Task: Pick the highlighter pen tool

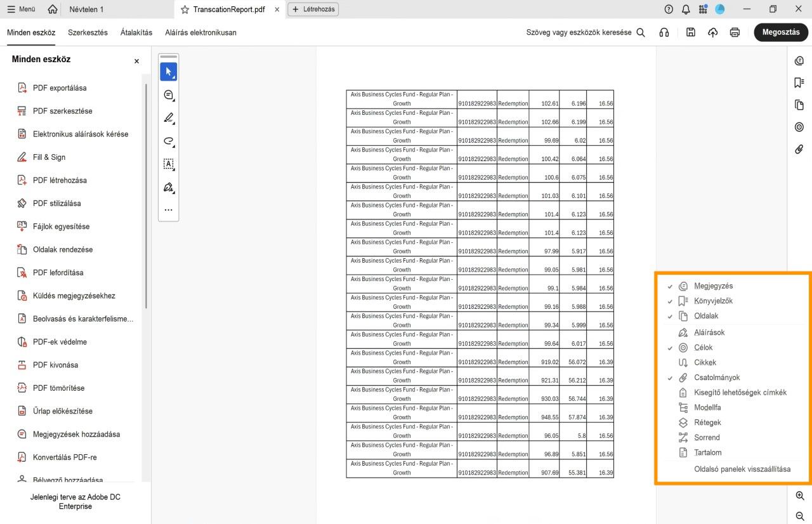Action: click(168, 118)
